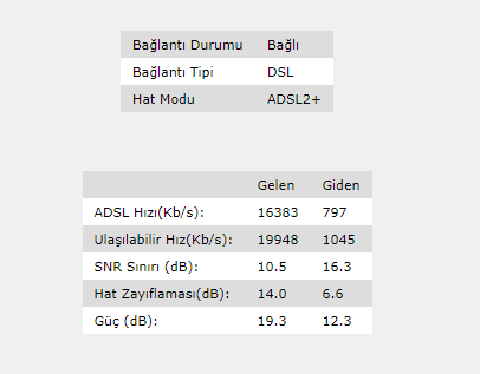Select the 1045 attainable upstream value
Screen dimensions: 480x374
click(339, 239)
